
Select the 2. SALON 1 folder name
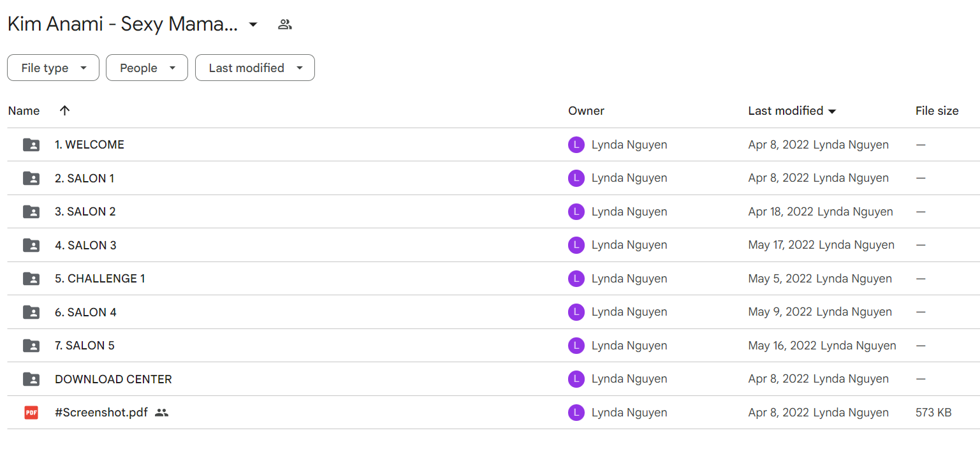pos(84,179)
